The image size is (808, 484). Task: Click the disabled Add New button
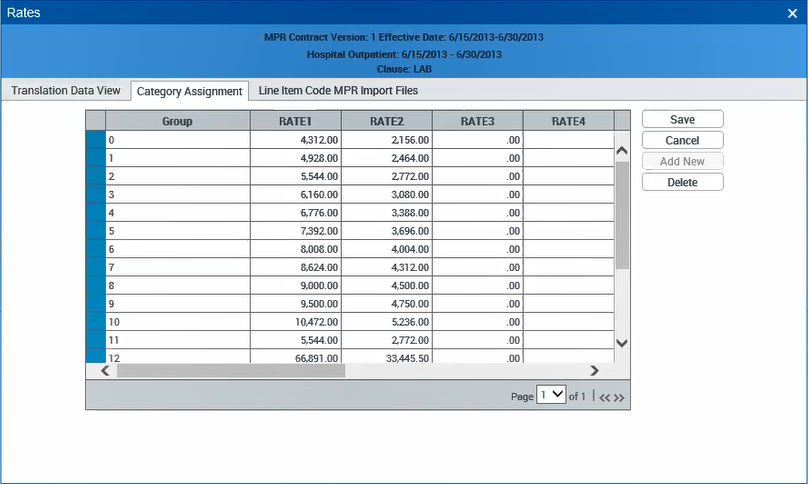[682, 161]
